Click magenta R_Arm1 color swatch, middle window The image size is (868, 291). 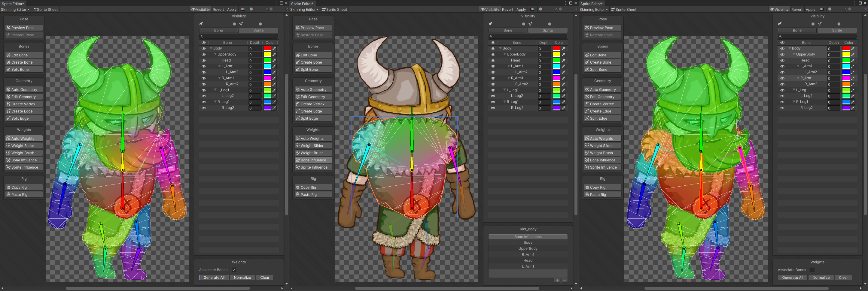pyautogui.click(x=557, y=78)
